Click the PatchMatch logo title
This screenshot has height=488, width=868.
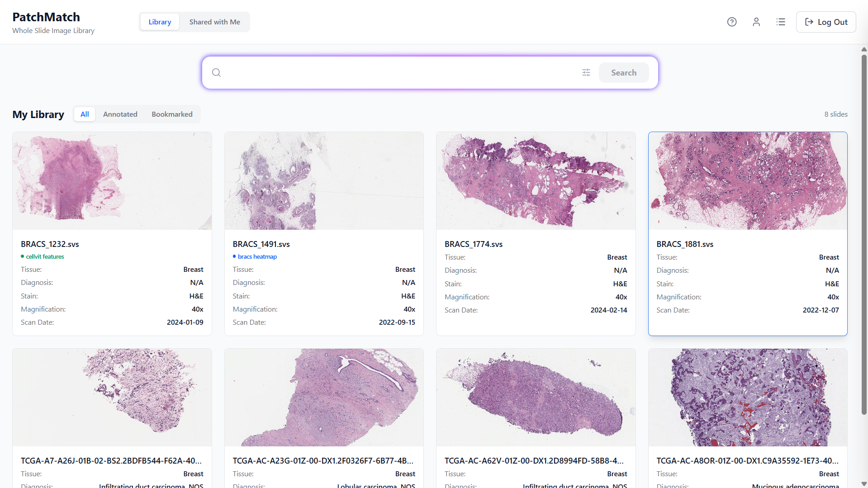click(46, 17)
